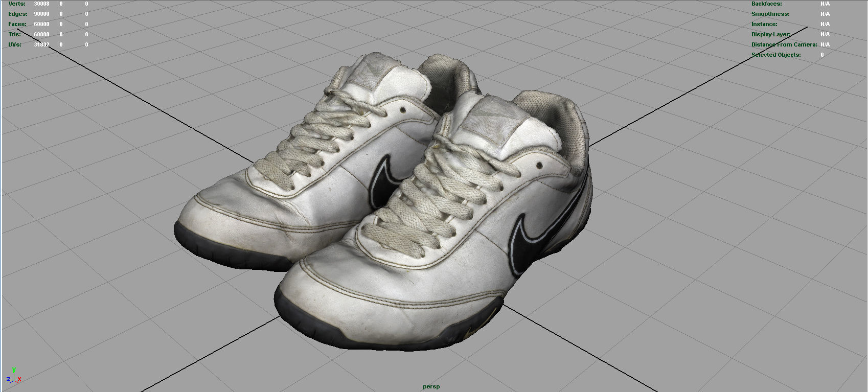
Task: Click the Verts: label in HUD
Action: tap(17, 4)
